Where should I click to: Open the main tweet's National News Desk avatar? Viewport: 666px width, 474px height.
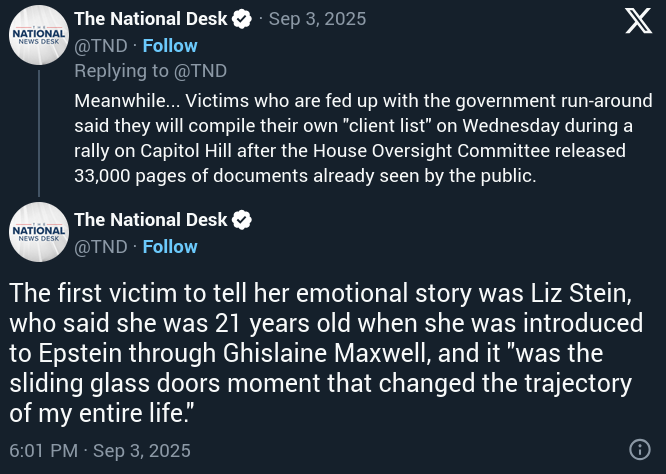click(x=38, y=232)
